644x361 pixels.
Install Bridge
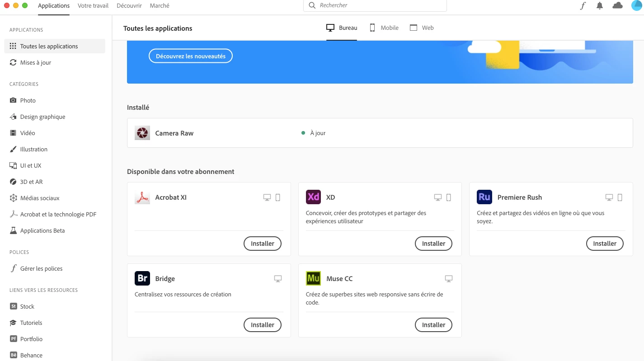pos(263,325)
